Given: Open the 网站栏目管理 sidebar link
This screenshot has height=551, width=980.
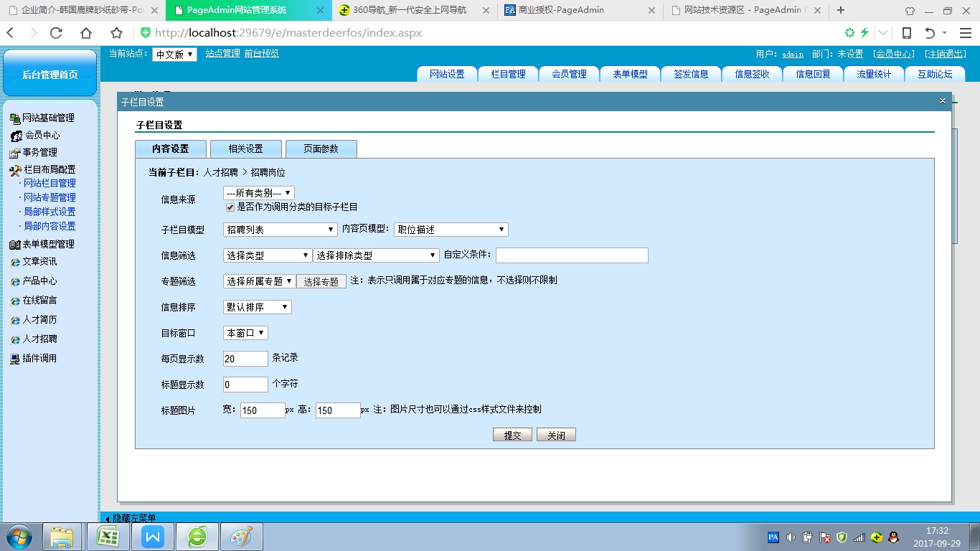Looking at the screenshot, I should (x=50, y=184).
